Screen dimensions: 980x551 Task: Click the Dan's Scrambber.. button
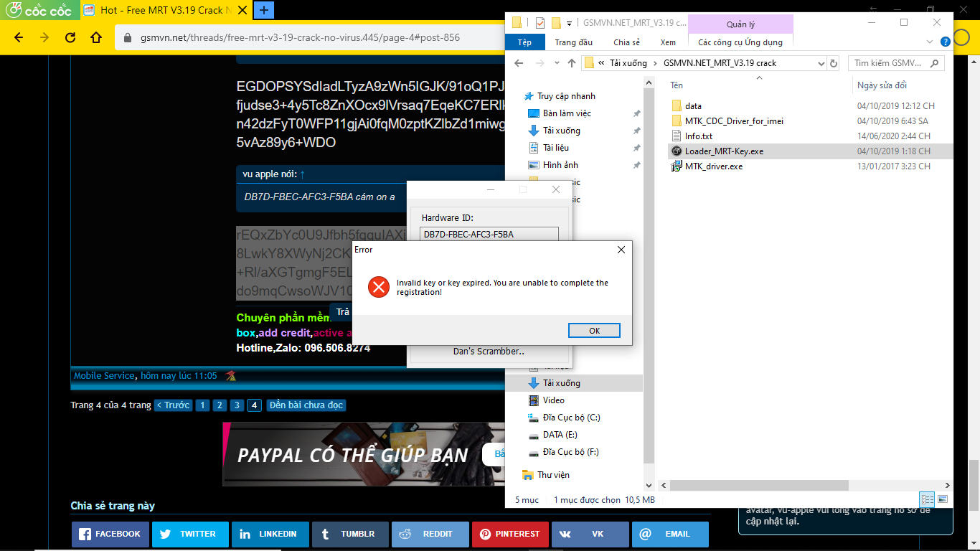[x=489, y=352]
